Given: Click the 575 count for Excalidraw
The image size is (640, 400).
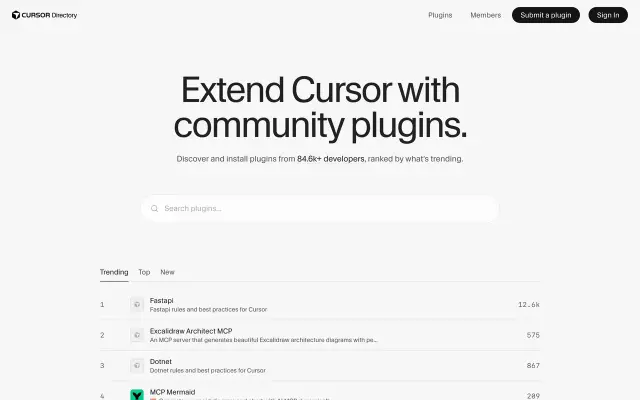Looking at the screenshot, I should click(x=533, y=335).
